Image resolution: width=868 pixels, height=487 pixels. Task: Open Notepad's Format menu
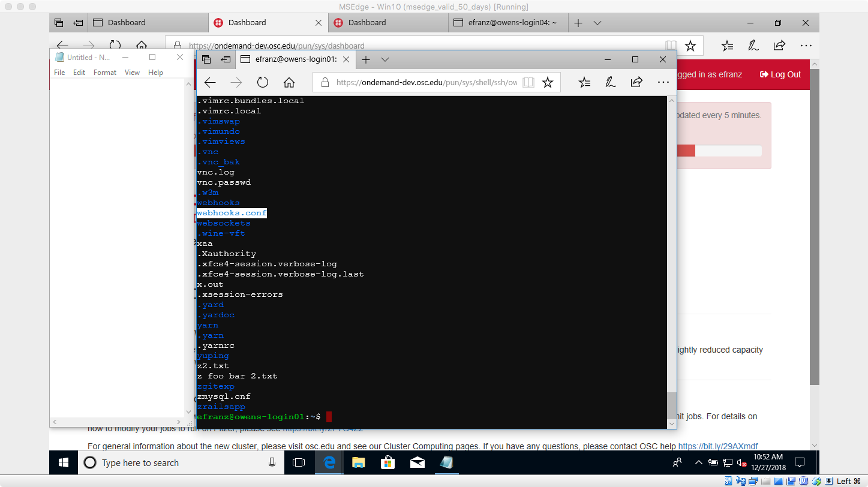pos(105,73)
